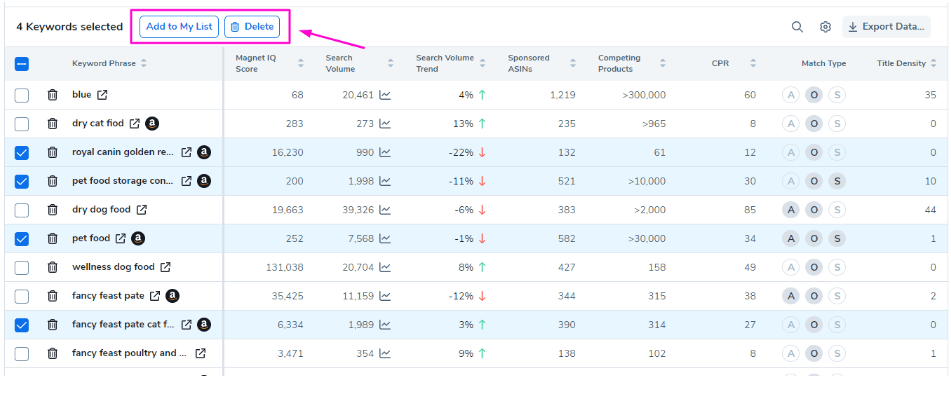Click trash icon for 'fancy feast pate'
The image size is (951, 393).
pos(53,296)
